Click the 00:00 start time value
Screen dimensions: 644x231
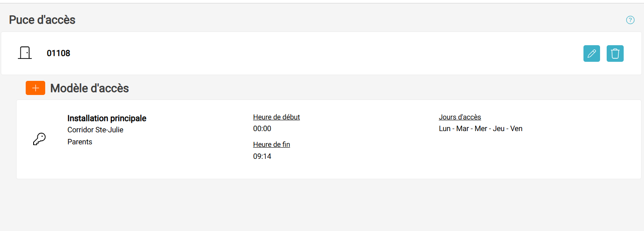click(x=262, y=129)
